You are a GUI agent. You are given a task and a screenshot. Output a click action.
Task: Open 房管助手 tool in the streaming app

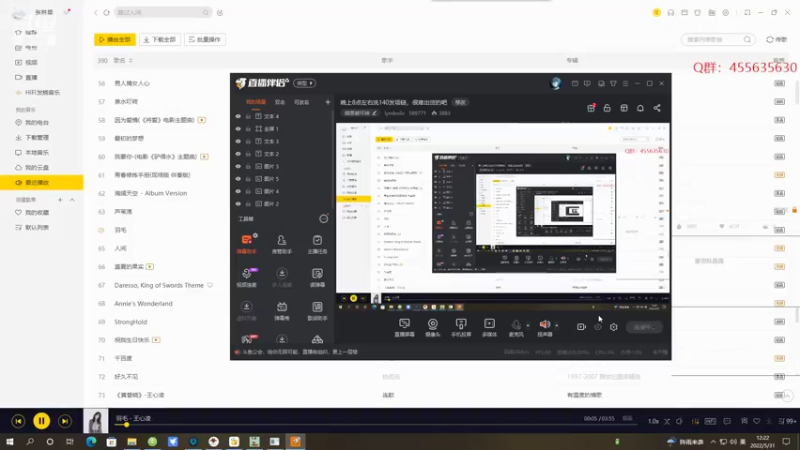tap(282, 243)
